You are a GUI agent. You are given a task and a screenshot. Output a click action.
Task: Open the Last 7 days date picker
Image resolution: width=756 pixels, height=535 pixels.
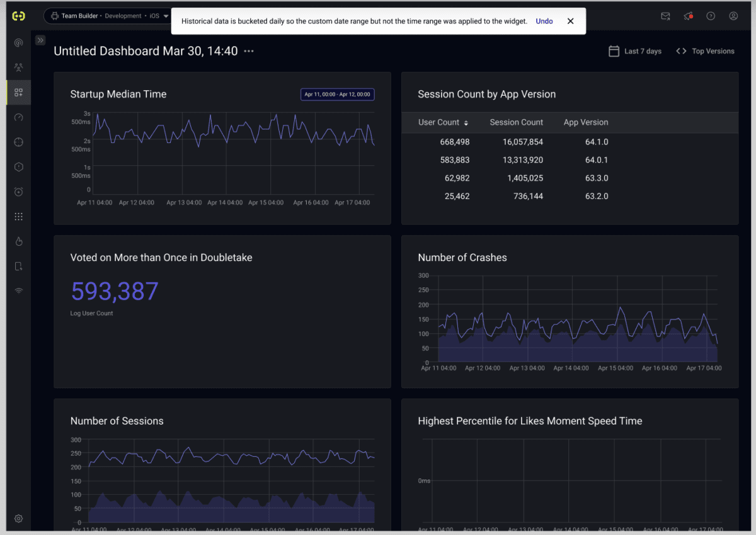pos(635,51)
